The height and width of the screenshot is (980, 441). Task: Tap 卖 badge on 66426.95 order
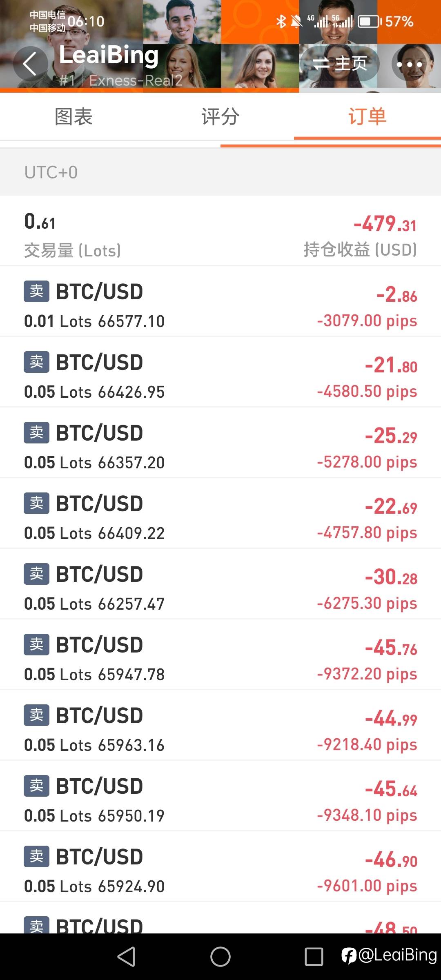point(36,362)
